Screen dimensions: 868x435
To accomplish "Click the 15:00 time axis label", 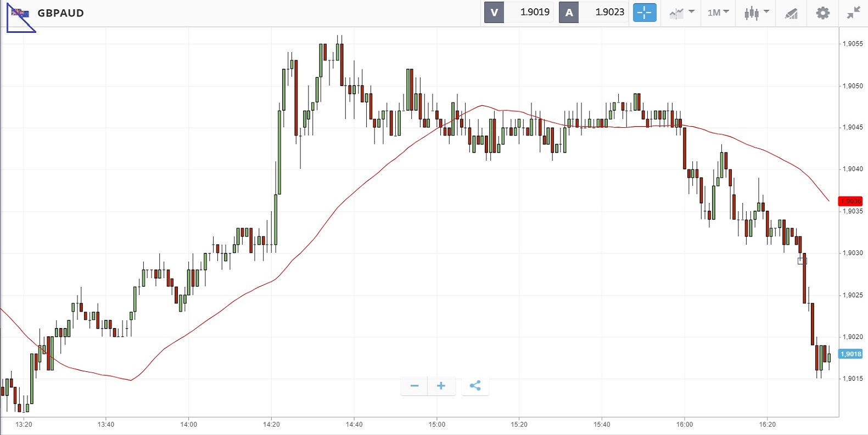I will (x=437, y=424).
